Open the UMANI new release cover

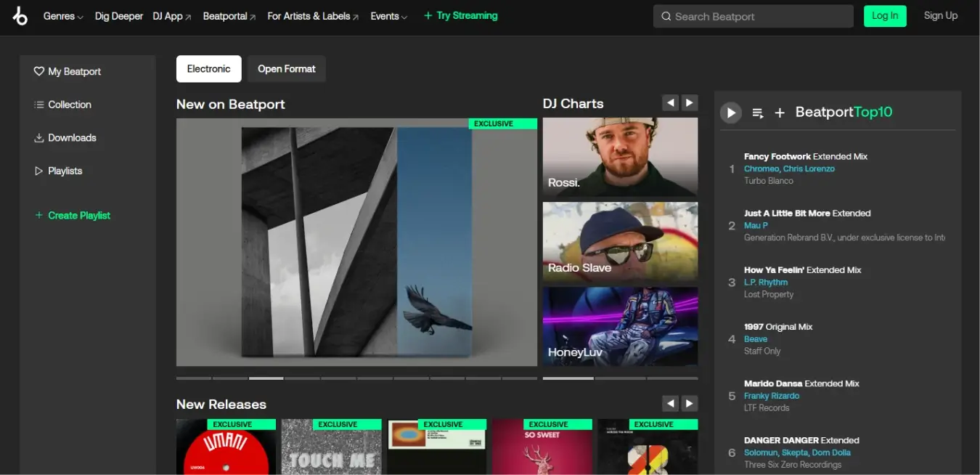tap(226, 447)
